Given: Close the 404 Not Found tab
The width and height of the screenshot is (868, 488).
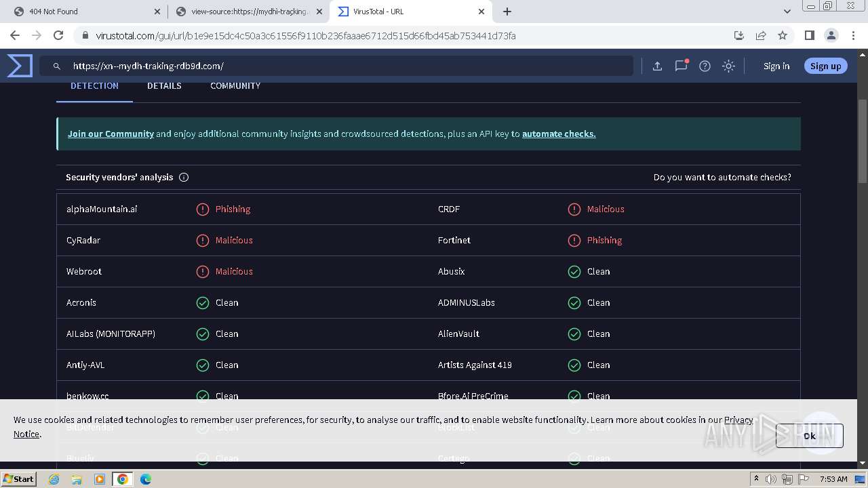Looking at the screenshot, I should click(x=157, y=12).
